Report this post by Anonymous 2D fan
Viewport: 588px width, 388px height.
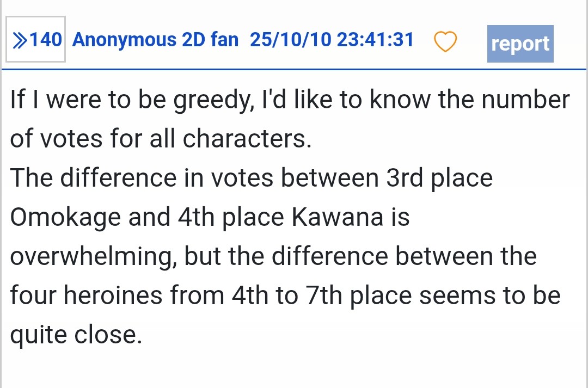coord(520,44)
